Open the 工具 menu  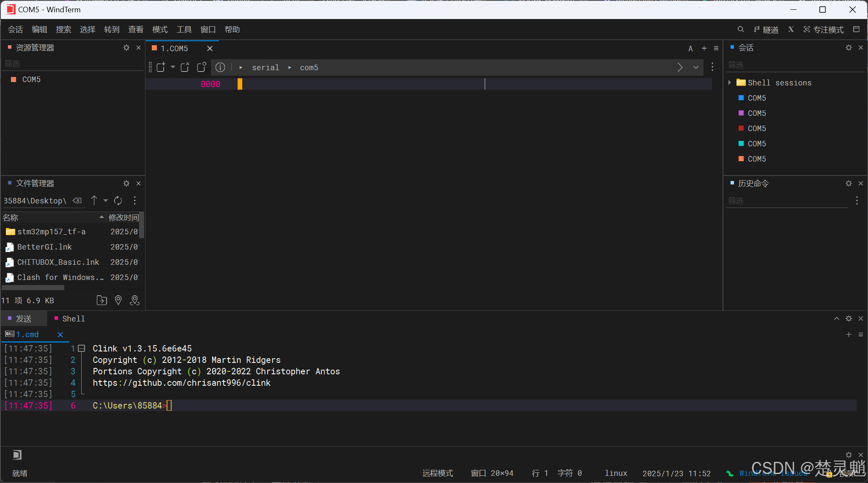[184, 30]
